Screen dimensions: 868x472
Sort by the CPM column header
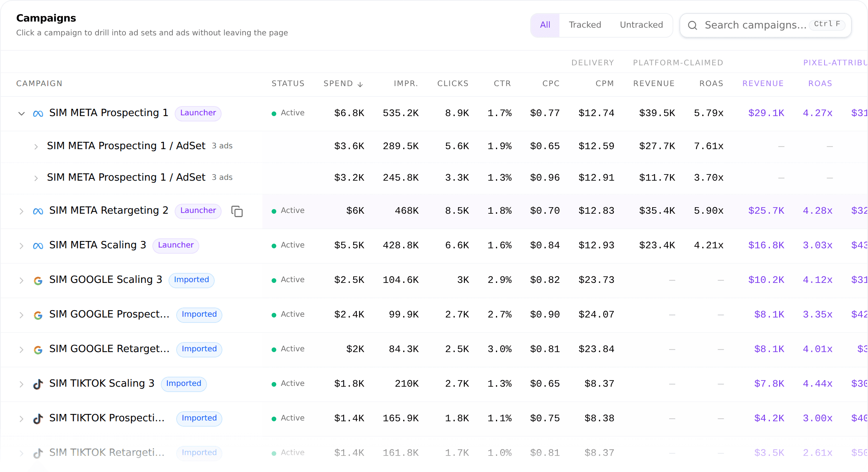(605, 83)
